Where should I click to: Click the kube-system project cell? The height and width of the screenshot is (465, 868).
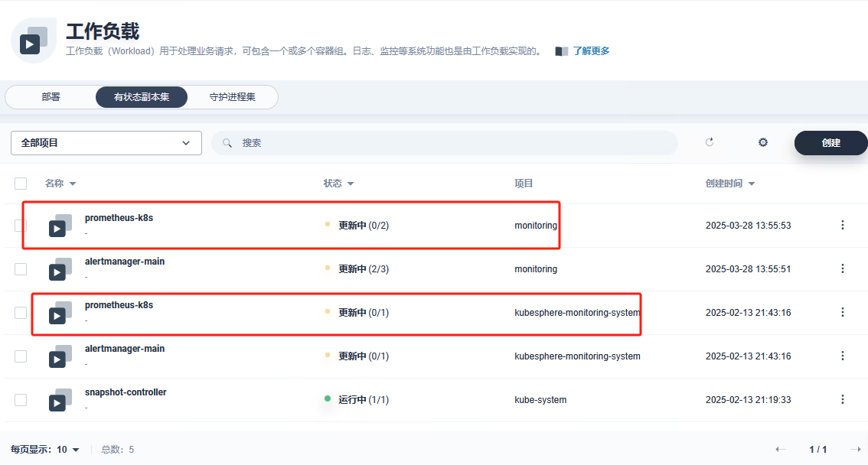pos(540,400)
